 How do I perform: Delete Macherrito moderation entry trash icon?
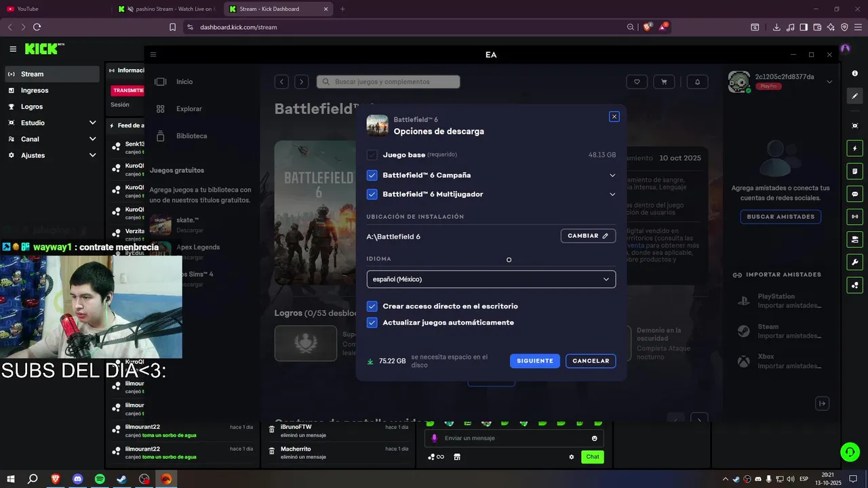coord(271,451)
